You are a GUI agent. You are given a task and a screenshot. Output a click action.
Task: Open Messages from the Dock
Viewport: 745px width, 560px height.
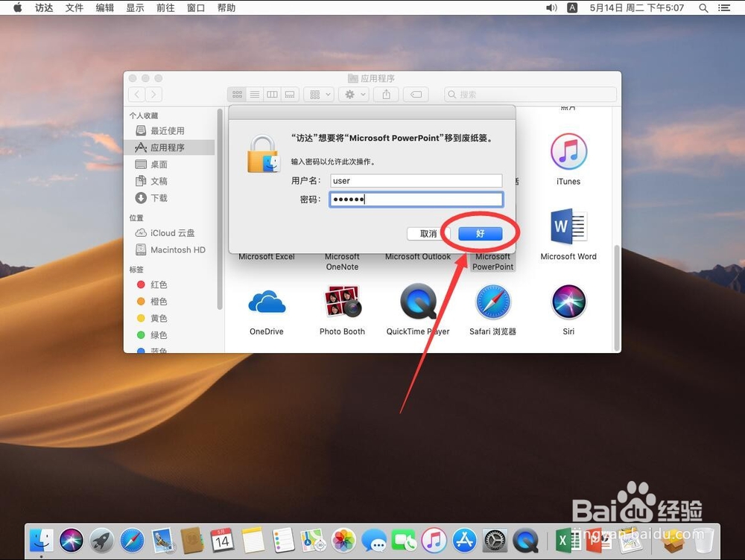point(374,540)
